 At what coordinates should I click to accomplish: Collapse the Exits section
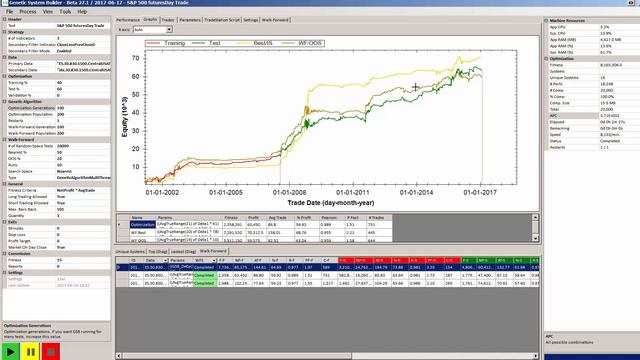pos(4,222)
